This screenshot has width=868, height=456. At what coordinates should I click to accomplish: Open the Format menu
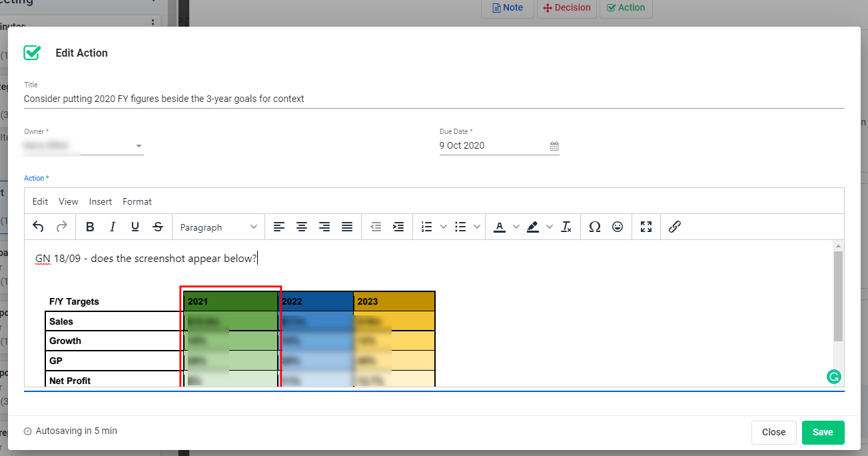pos(137,201)
